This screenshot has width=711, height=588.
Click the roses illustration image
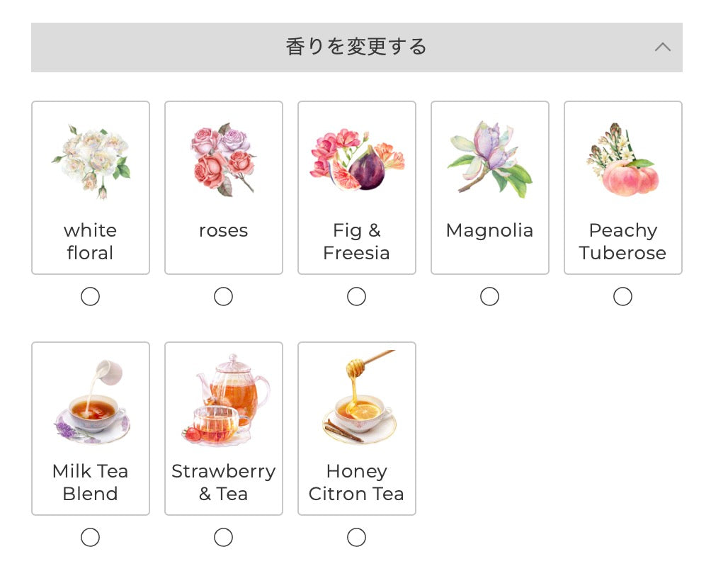point(223,159)
